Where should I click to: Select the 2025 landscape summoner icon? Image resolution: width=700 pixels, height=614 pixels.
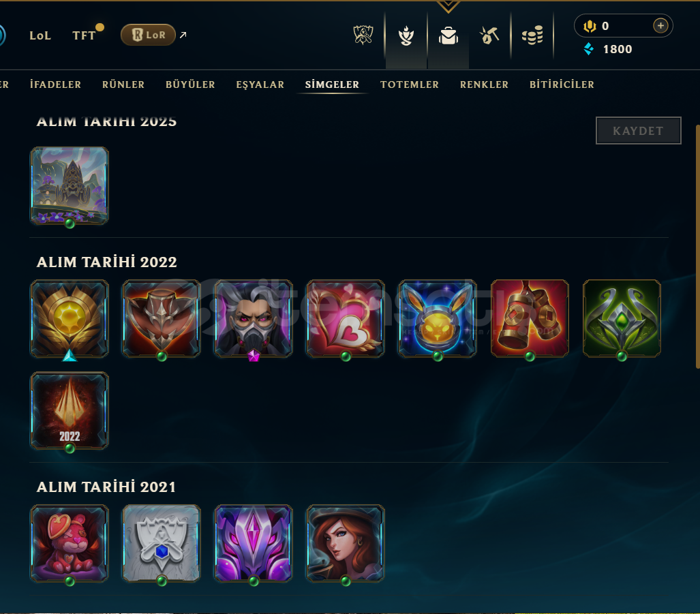[70, 185]
